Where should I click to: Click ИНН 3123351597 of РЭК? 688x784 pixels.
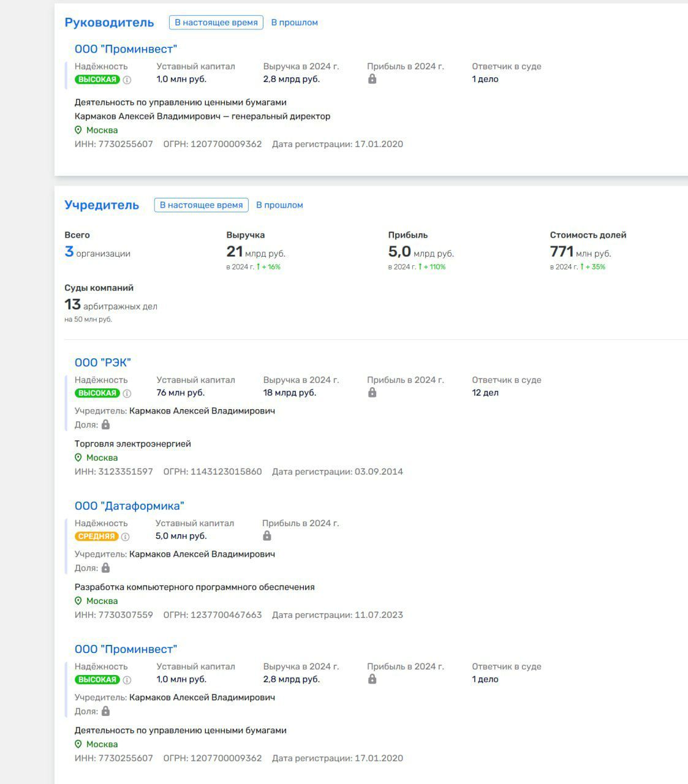tap(114, 472)
